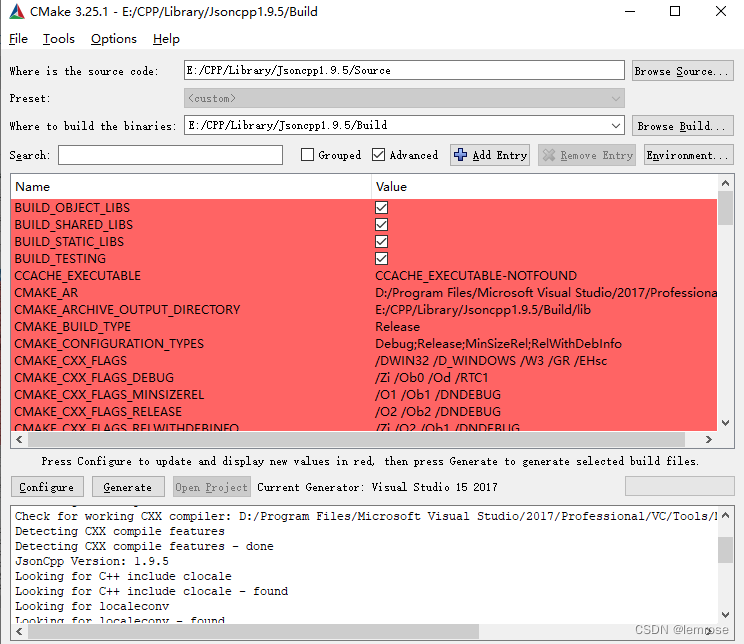Select the BUILD_SHARED_LIBS name
This screenshot has width=744, height=644.
tap(74, 224)
